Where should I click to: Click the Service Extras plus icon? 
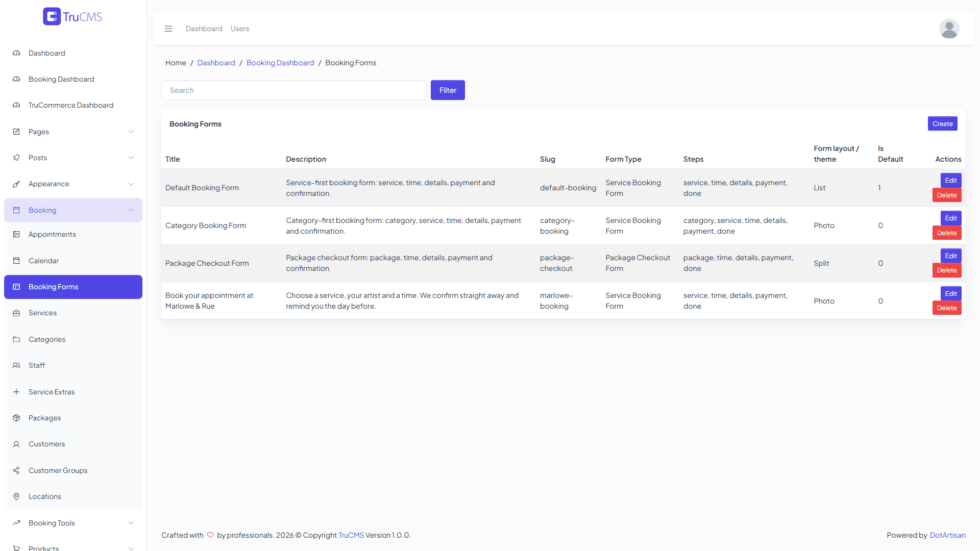click(x=16, y=392)
